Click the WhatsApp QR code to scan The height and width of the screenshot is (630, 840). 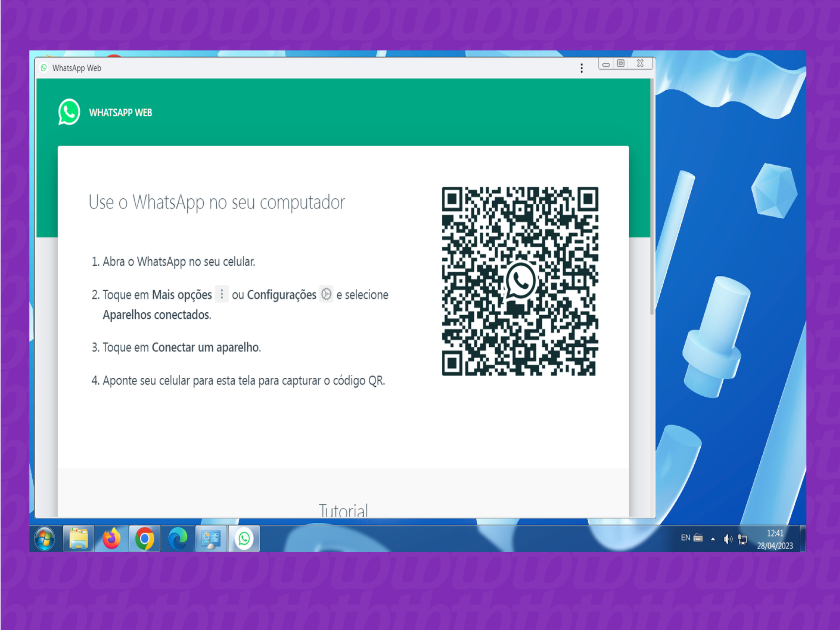point(520,281)
